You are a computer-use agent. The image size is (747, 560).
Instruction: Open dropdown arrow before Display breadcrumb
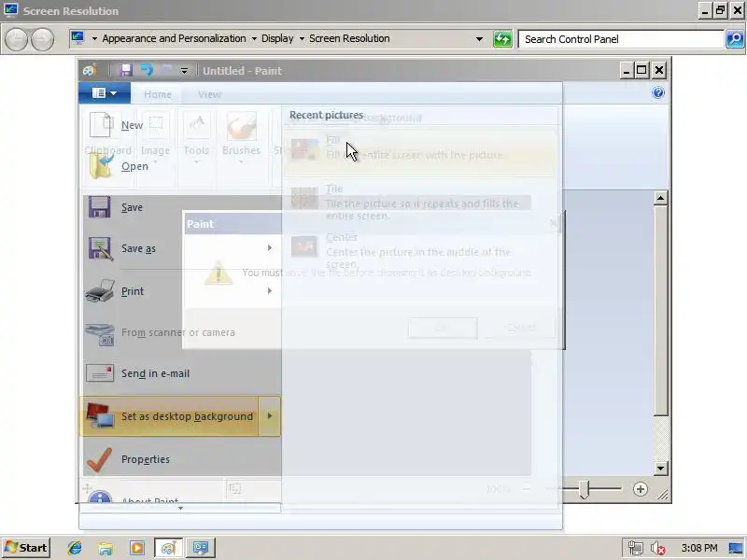click(254, 39)
